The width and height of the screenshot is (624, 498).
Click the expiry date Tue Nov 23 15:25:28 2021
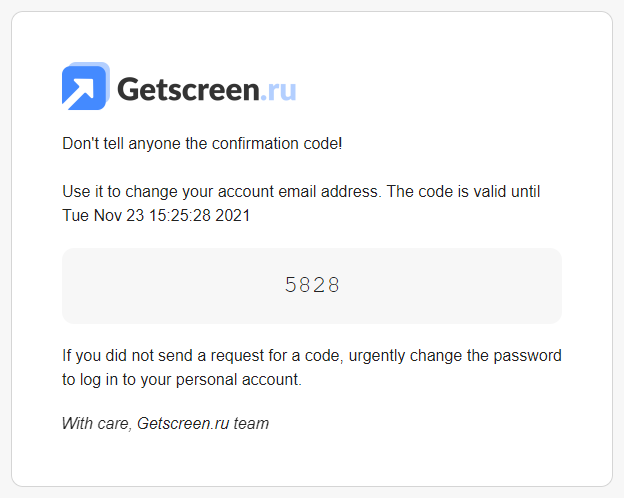156,215
